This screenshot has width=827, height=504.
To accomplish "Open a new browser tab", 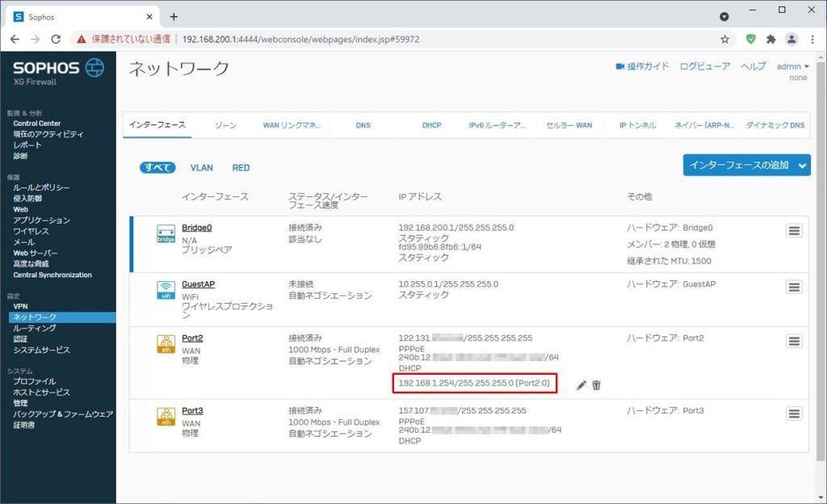I will pos(174,17).
